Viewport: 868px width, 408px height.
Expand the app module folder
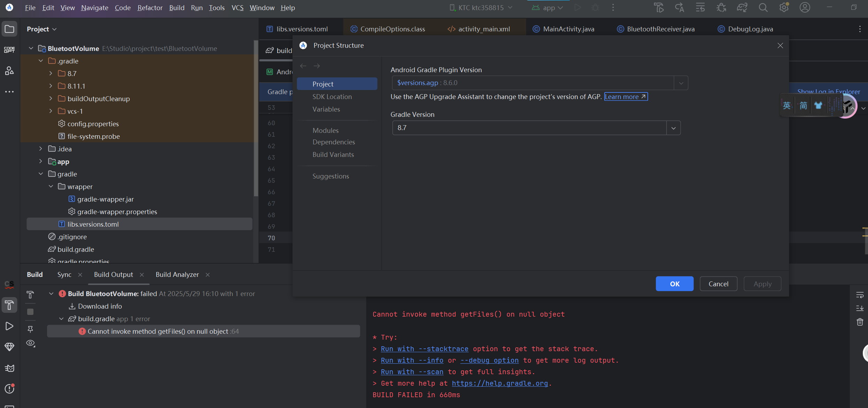click(41, 161)
